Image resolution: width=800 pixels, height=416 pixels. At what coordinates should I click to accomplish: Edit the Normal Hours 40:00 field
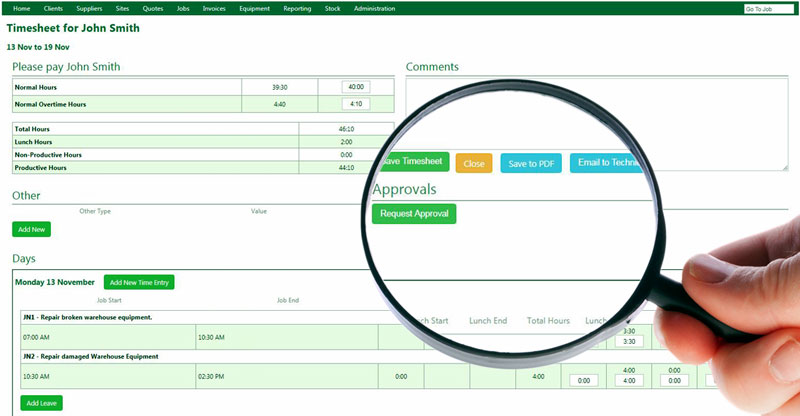pyautogui.click(x=356, y=87)
